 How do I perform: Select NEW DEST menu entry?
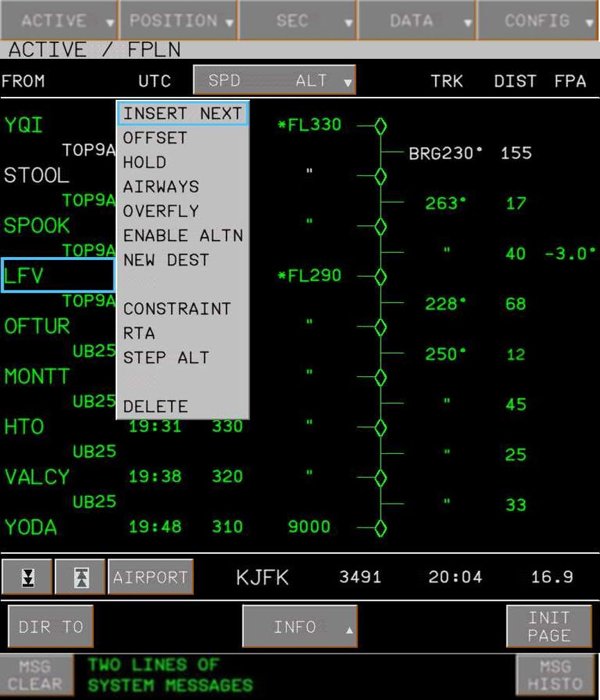pyautogui.click(x=166, y=260)
